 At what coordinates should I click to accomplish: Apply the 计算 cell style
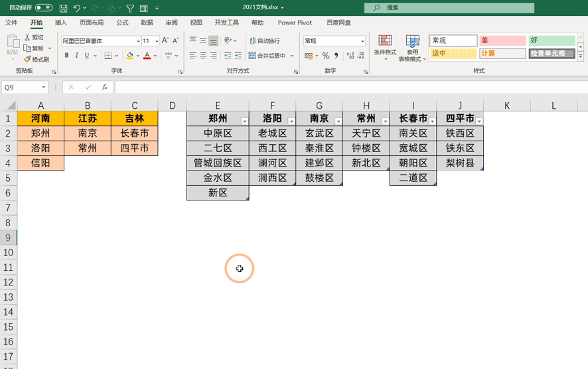502,53
